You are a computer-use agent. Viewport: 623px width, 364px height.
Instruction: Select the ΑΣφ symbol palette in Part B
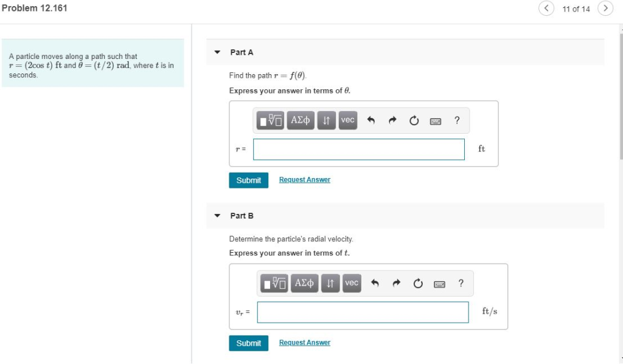[x=304, y=283]
